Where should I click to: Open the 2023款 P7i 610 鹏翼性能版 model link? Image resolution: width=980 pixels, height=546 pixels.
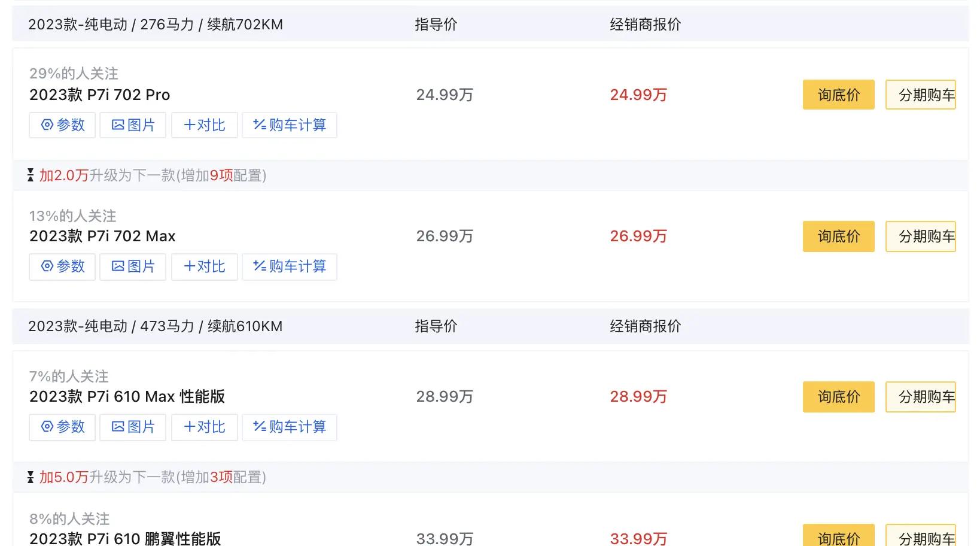[x=125, y=538]
